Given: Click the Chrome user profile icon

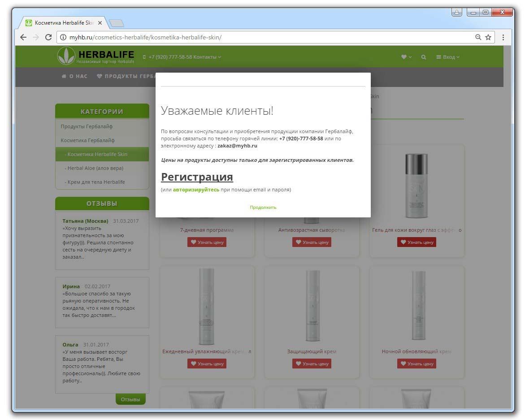Looking at the screenshot, I should click(x=457, y=13).
